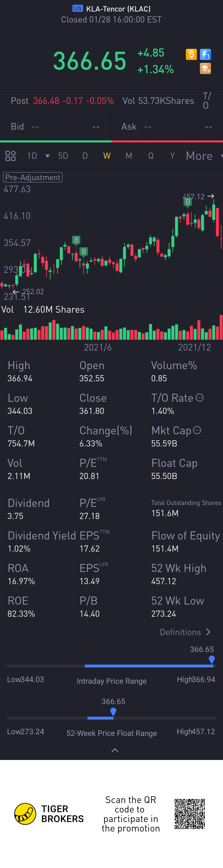Open the Definitions link
223x868 pixels.
(x=185, y=632)
